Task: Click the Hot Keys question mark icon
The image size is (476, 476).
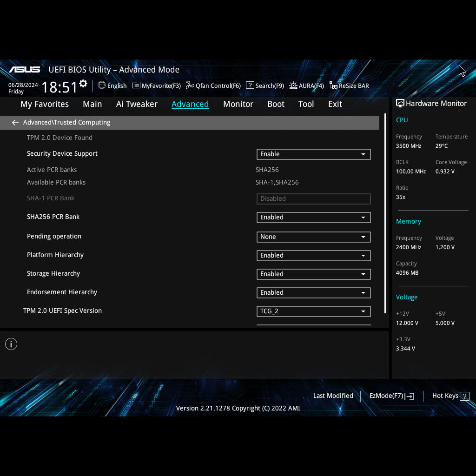Action: (x=464, y=396)
